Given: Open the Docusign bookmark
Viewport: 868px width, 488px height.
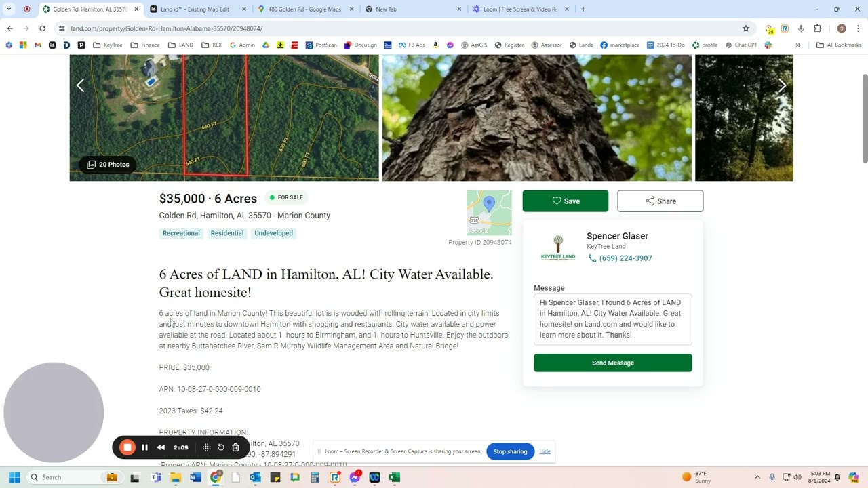Looking at the screenshot, I should coord(360,45).
